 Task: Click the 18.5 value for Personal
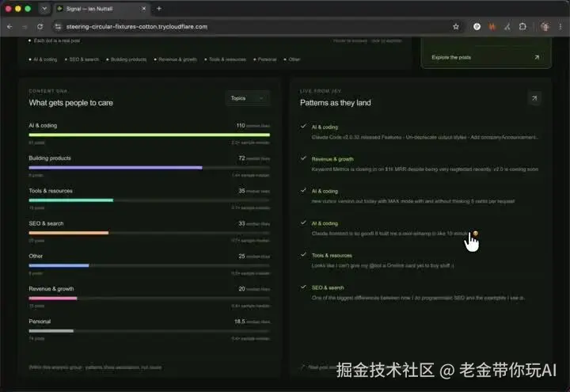click(x=240, y=322)
